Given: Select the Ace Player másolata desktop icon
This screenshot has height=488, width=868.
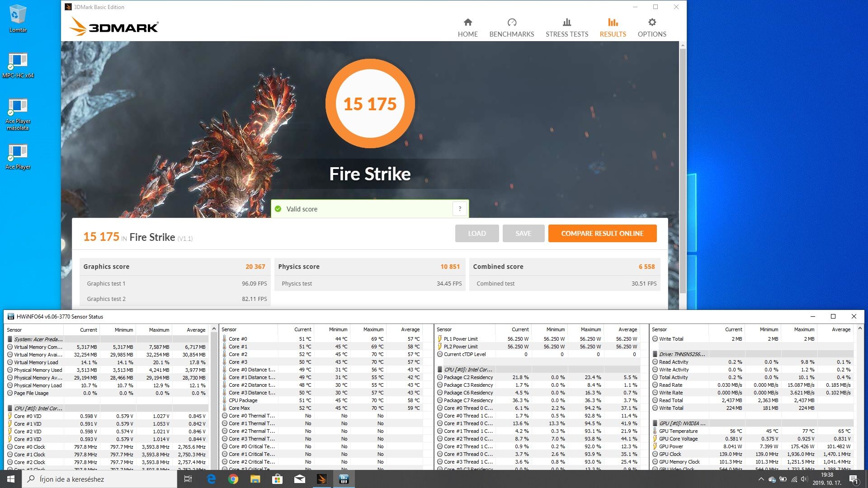Looking at the screenshot, I should pyautogui.click(x=18, y=114).
